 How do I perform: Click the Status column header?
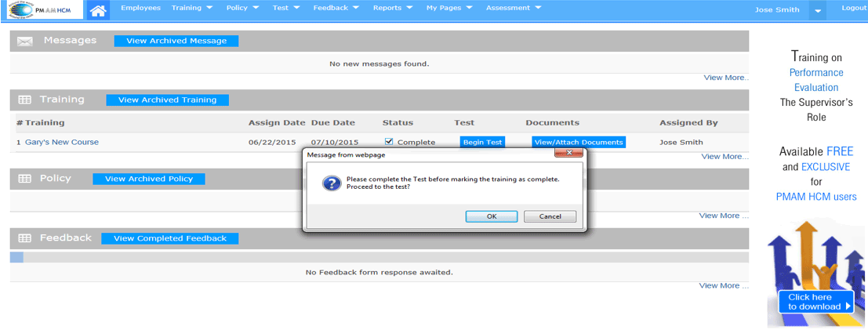(398, 123)
